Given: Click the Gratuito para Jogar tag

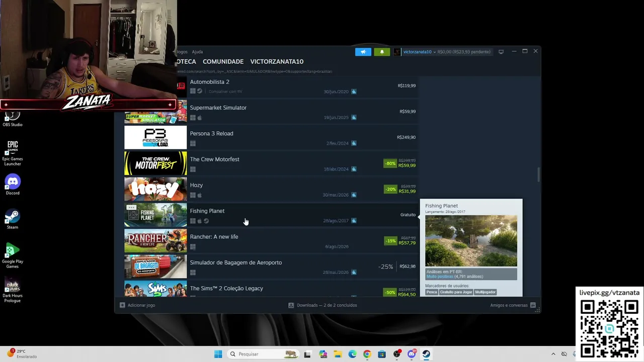Looking at the screenshot, I should tap(456, 292).
